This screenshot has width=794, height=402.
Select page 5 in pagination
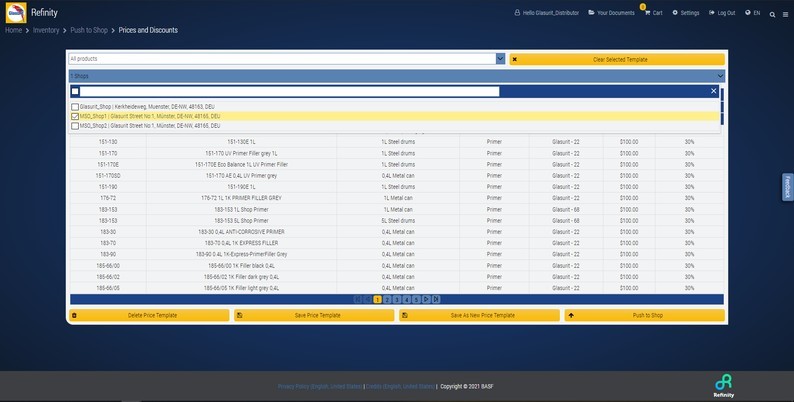pos(416,300)
